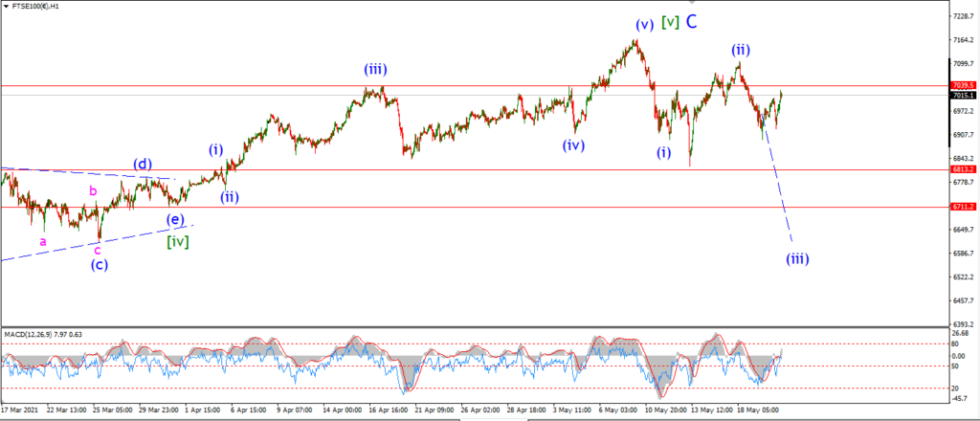Select the blue (d) triangle label
980x421 pixels.
click(143, 165)
